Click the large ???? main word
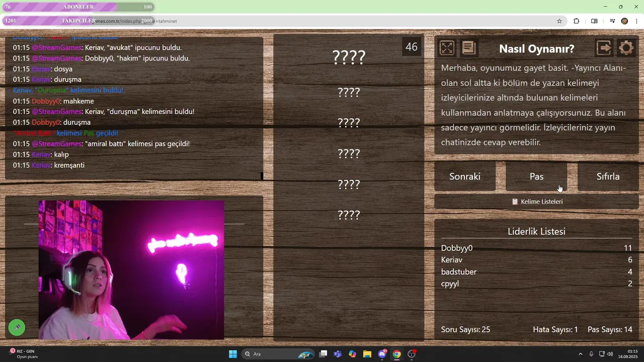Screen dimensions: 644x362 coord(349,57)
